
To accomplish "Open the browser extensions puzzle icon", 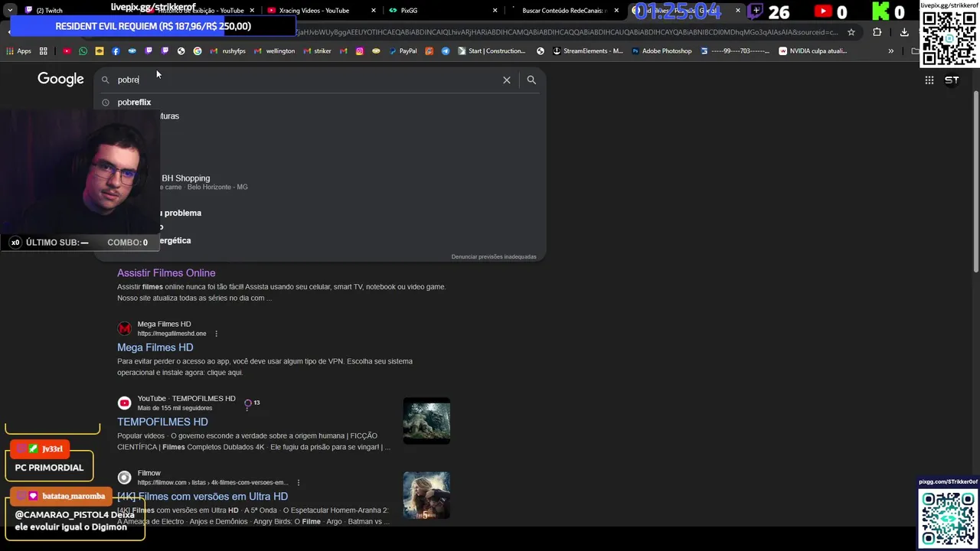I will coord(877,32).
